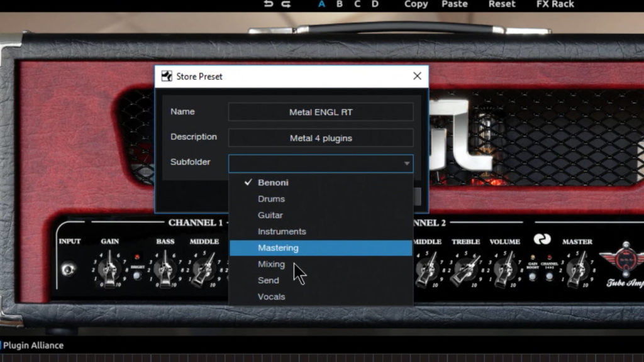Click the link icon above the switches
644x362 pixels.
(541, 239)
